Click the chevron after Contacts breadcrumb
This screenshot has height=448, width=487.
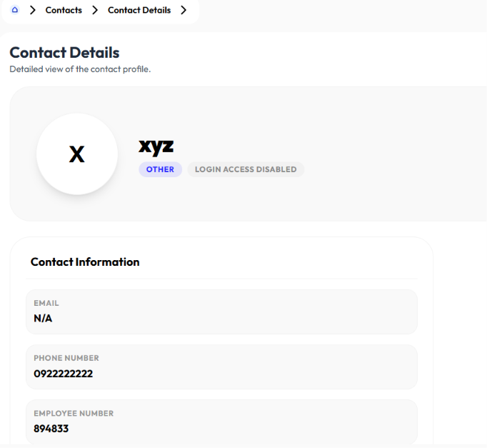(x=95, y=10)
